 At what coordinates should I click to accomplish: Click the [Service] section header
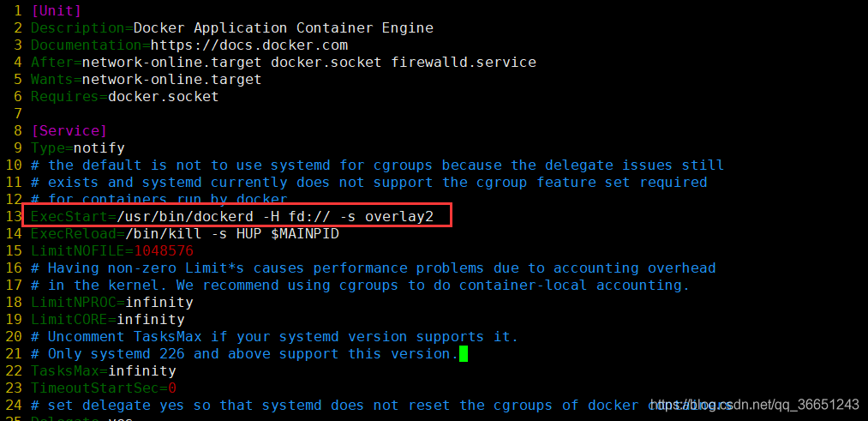point(69,130)
